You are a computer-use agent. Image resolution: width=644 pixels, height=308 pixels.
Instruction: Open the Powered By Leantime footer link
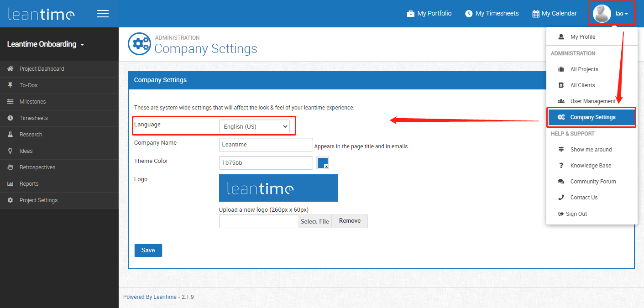pyautogui.click(x=150, y=297)
